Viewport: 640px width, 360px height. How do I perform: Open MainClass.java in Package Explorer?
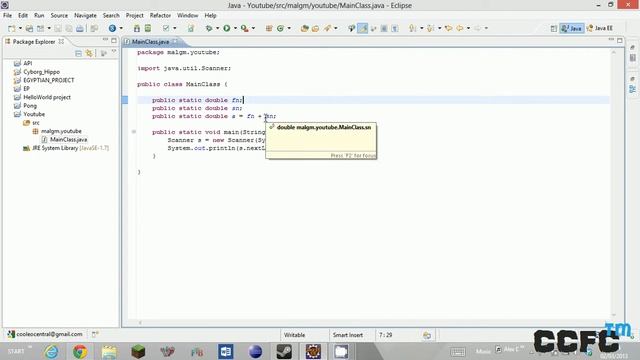68,140
